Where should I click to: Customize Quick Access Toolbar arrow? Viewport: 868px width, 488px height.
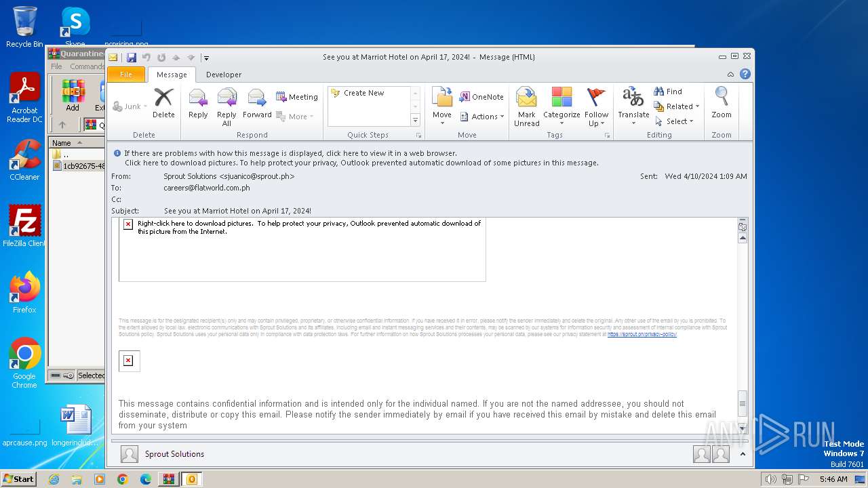[x=206, y=58]
